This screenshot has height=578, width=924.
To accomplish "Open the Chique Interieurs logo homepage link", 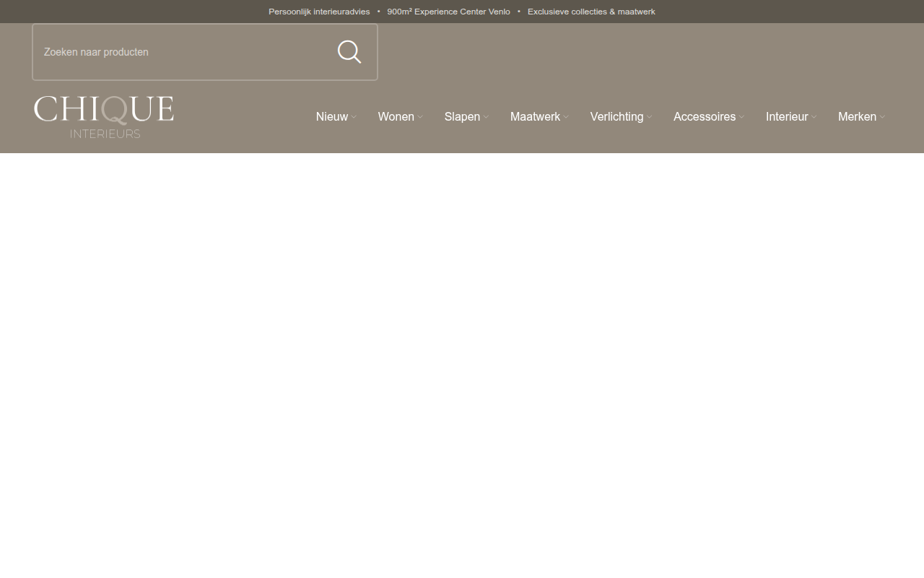I will (103, 116).
